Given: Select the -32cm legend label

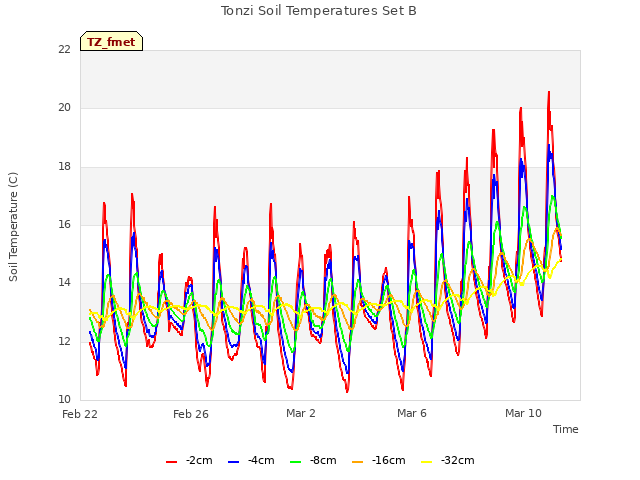Looking at the screenshot, I should tap(458, 460).
